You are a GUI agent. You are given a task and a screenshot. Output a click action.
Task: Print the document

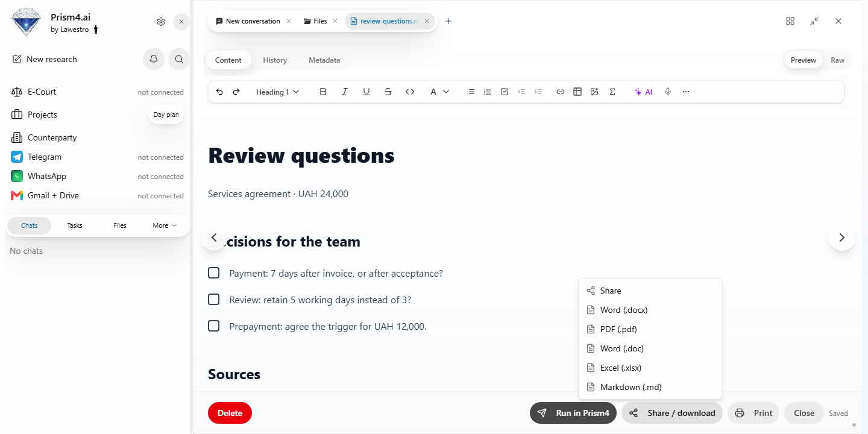coord(753,413)
